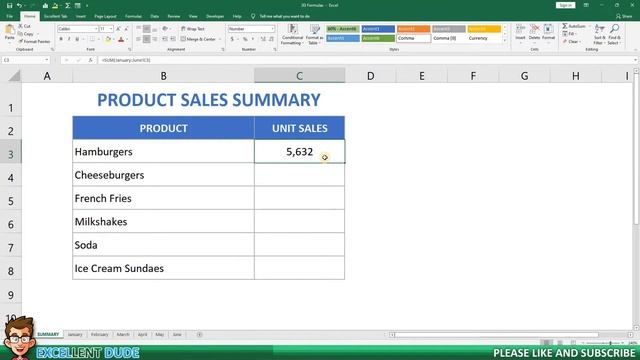The image size is (640, 360).
Task: Click the AutoSum sigma in Quick Access Toolbar
Action: 67,5
